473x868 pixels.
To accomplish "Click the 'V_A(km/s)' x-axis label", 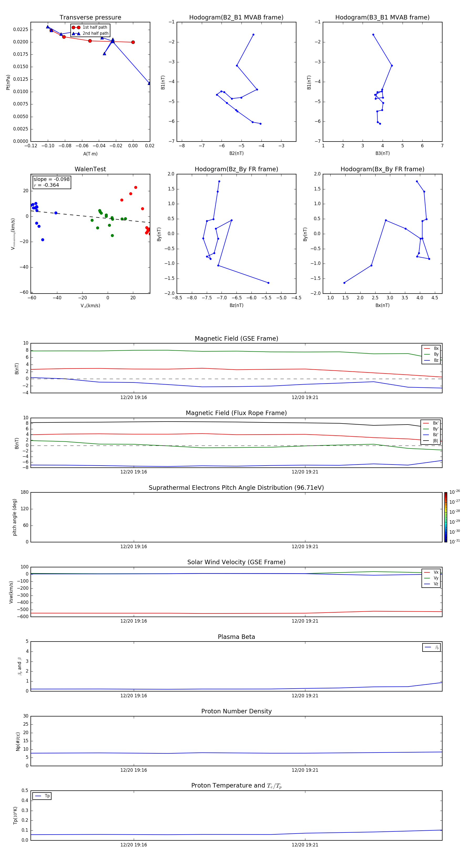I will tap(90, 306).
